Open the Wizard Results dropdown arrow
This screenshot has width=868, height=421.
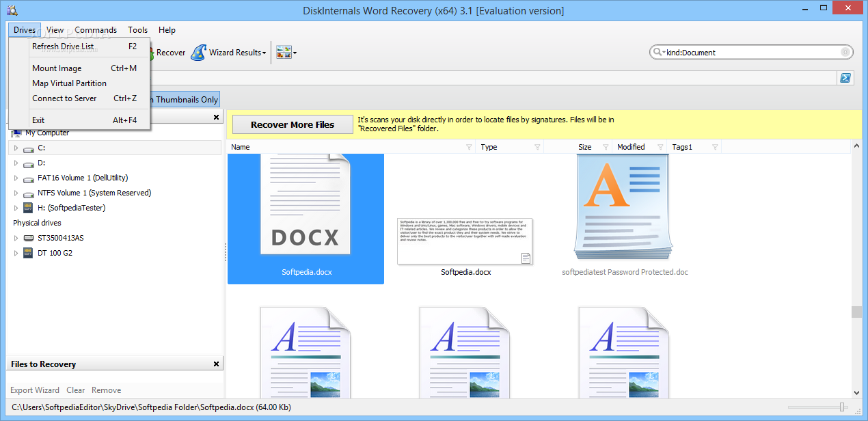click(264, 53)
